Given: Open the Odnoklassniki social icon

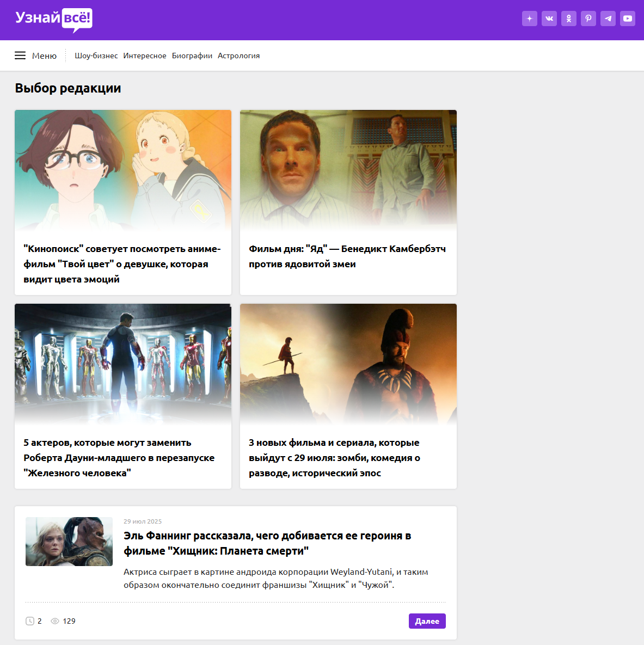Looking at the screenshot, I should point(569,19).
